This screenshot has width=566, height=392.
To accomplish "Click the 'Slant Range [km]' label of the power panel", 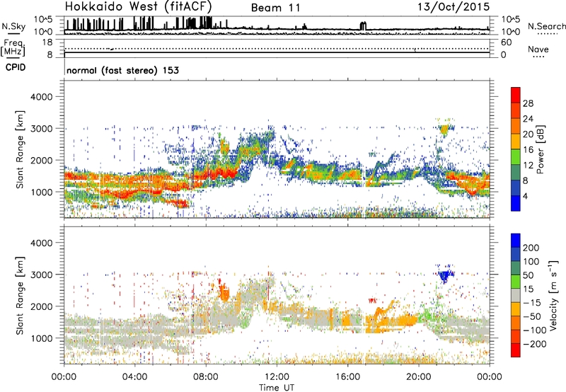I will tap(20, 149).
